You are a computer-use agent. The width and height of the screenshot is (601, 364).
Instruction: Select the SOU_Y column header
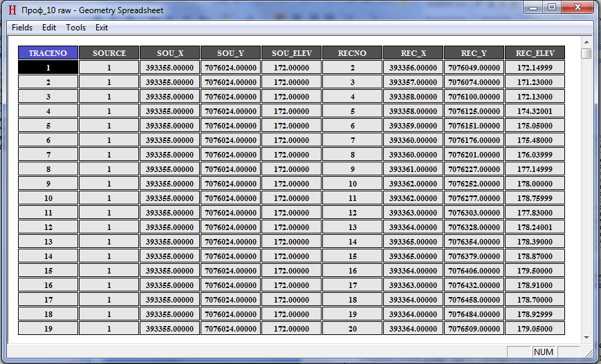pos(231,52)
